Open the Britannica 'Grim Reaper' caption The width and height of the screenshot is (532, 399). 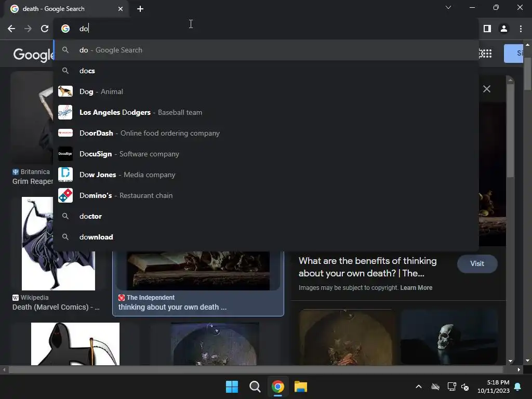33,181
